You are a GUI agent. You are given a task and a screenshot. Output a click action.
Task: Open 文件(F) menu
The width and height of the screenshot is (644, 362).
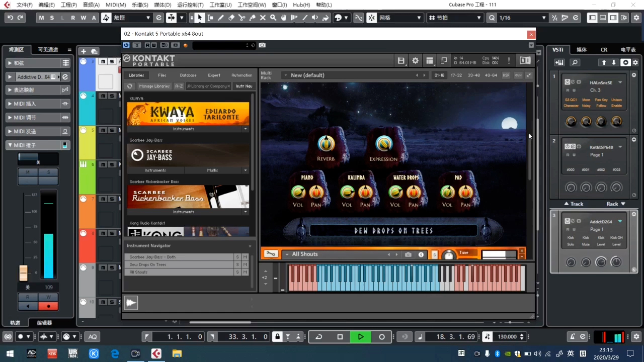coord(24,5)
